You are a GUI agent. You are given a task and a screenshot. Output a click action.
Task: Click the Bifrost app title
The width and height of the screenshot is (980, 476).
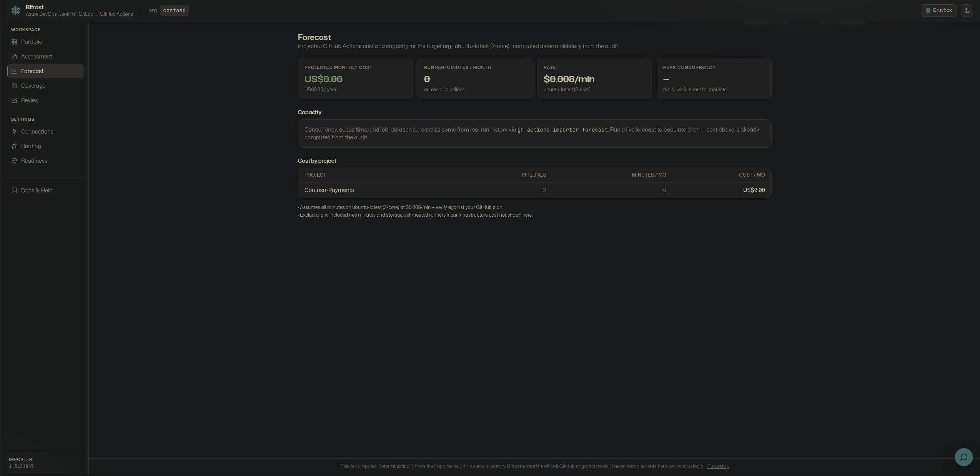pos(35,7)
